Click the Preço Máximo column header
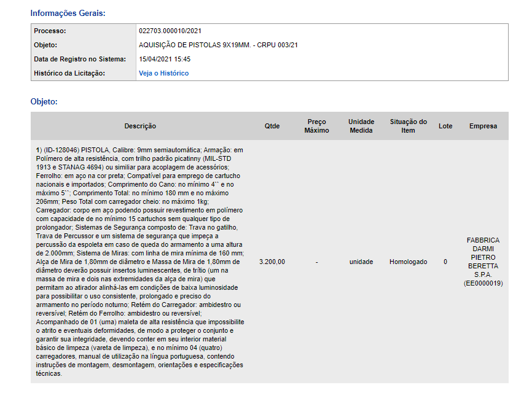The height and width of the screenshot is (393, 532). click(316, 126)
